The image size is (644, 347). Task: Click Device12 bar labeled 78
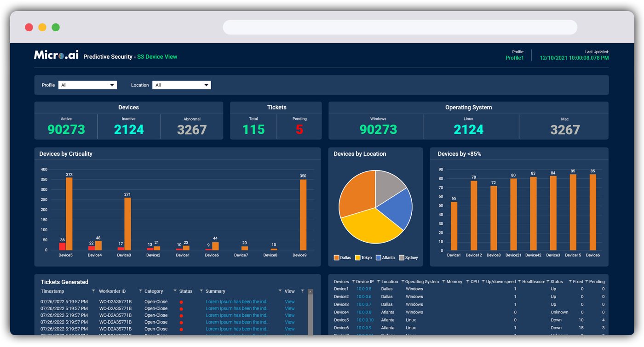click(474, 216)
